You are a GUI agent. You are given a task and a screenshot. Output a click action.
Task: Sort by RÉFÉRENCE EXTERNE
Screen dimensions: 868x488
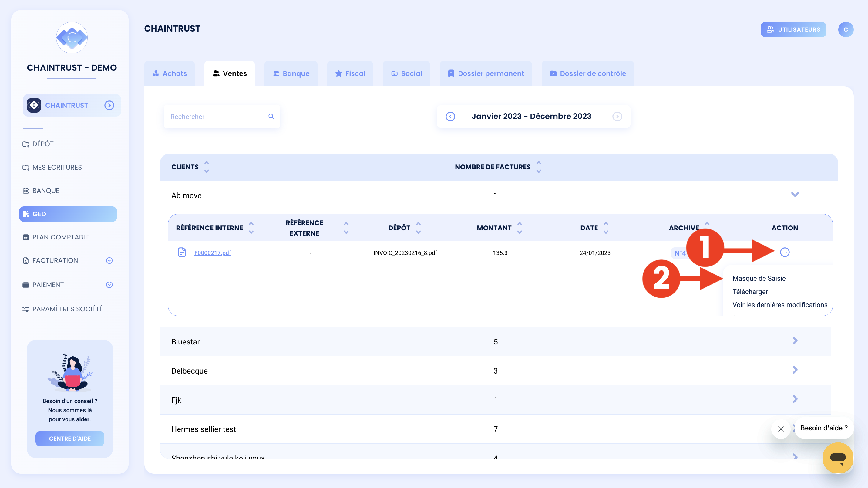click(x=346, y=228)
